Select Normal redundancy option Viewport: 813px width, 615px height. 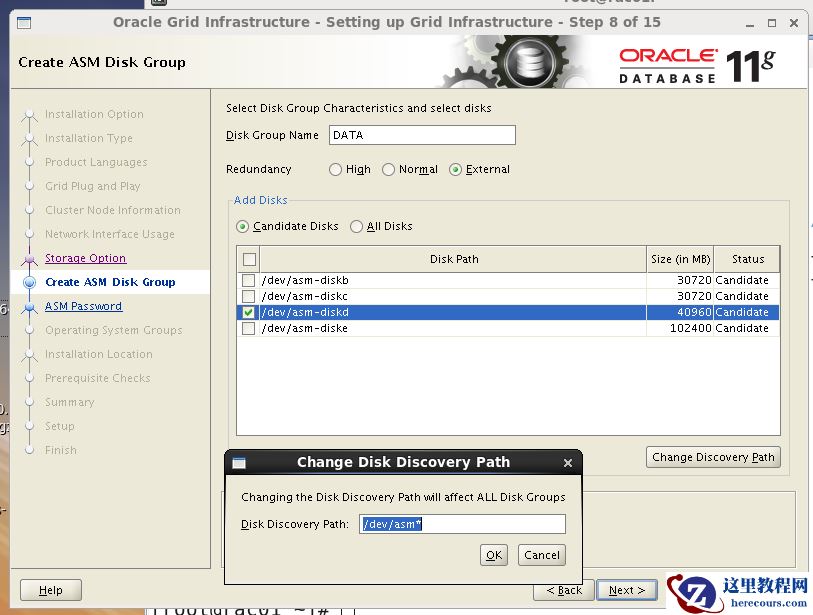click(x=388, y=170)
